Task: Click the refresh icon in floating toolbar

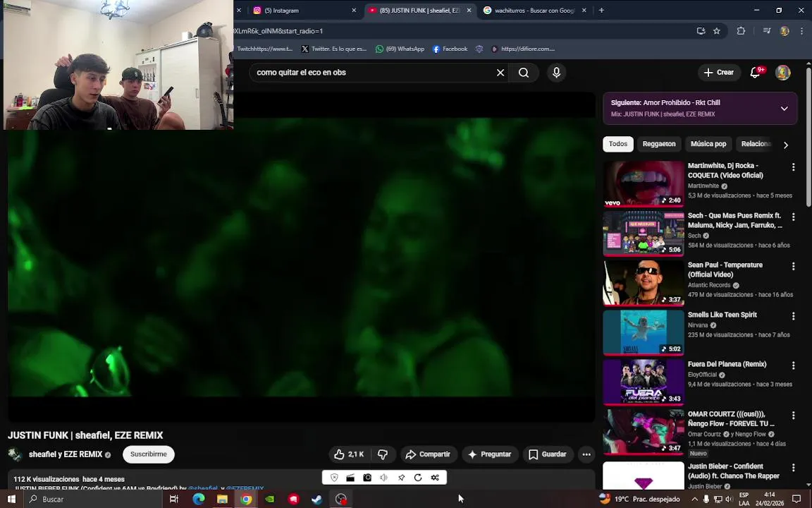Action: click(418, 478)
